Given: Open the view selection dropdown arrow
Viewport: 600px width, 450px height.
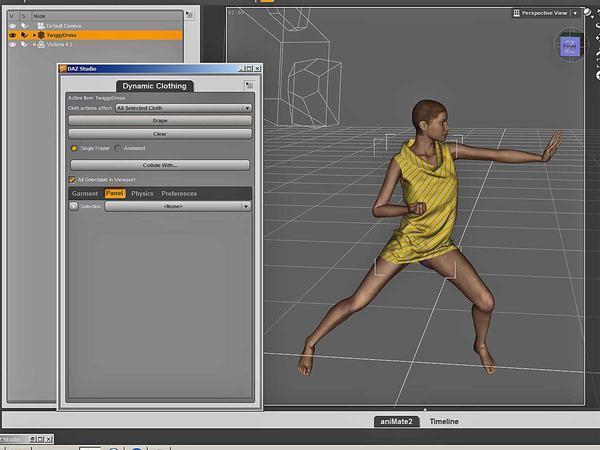Looking at the screenshot, I should (575, 13).
